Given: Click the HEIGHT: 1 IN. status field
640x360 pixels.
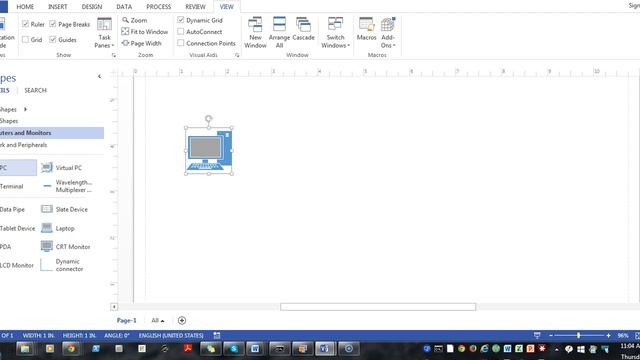Looking at the screenshot, I should [x=79, y=335].
